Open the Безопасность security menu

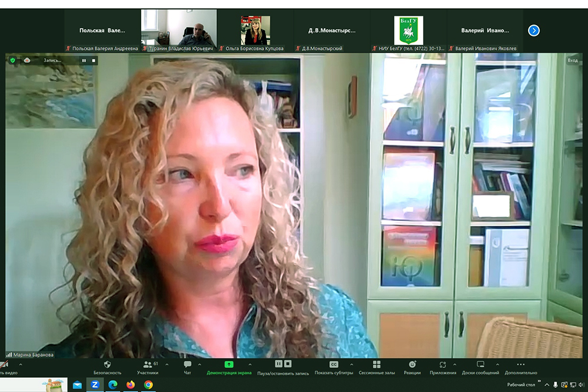click(108, 367)
